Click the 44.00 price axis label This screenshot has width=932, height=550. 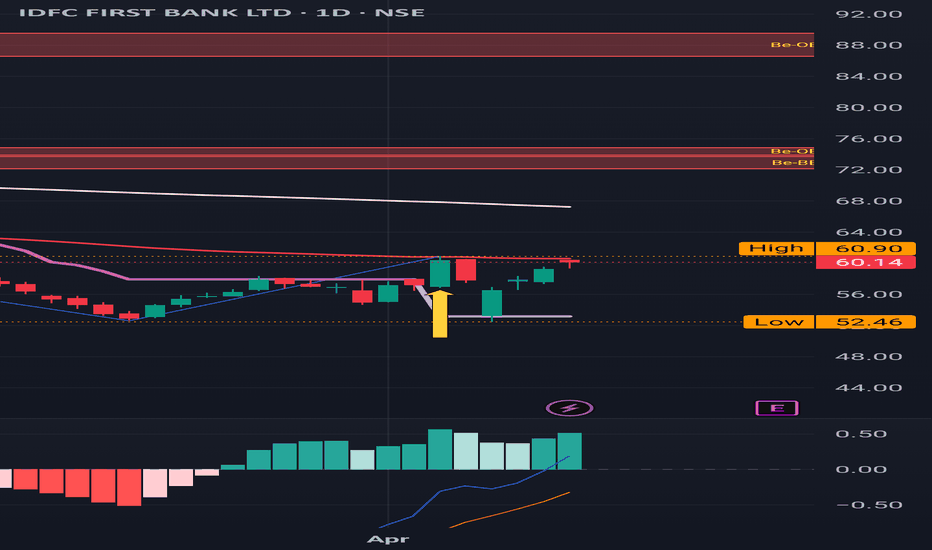(868, 388)
